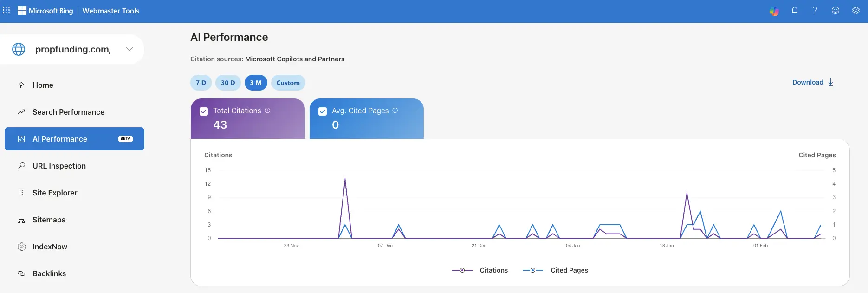Viewport: 868px width, 293px height.
Task: Click the Backlinks chain icon
Action: (x=21, y=273)
